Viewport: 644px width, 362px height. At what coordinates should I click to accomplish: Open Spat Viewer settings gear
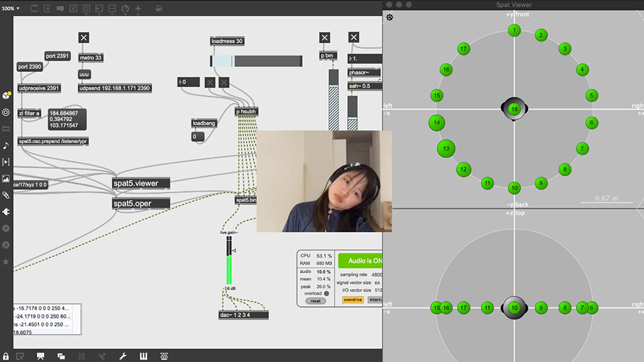tap(390, 17)
